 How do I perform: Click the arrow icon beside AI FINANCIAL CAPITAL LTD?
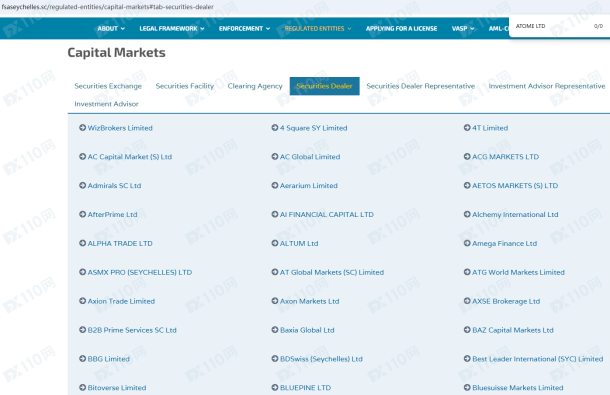(275, 214)
